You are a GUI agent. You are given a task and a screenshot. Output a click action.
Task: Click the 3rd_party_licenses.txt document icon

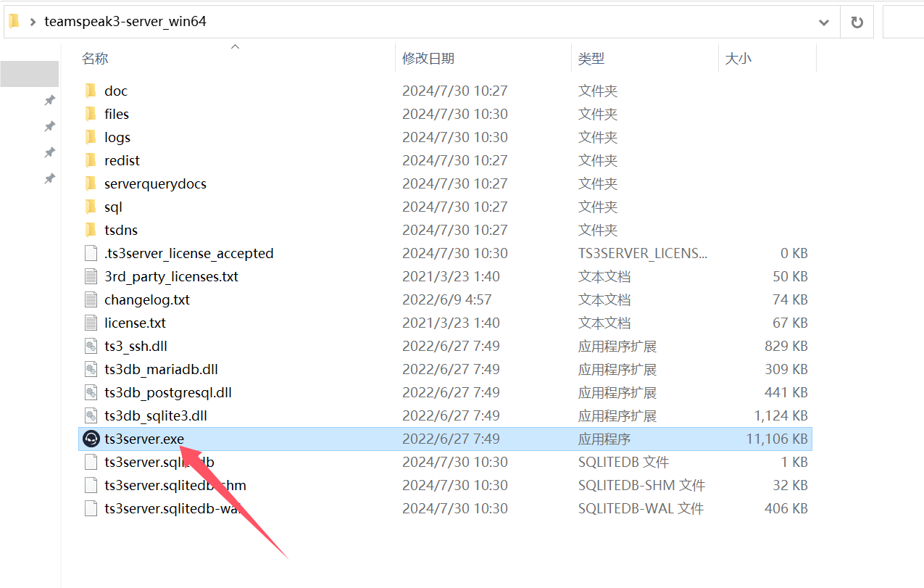click(91, 276)
